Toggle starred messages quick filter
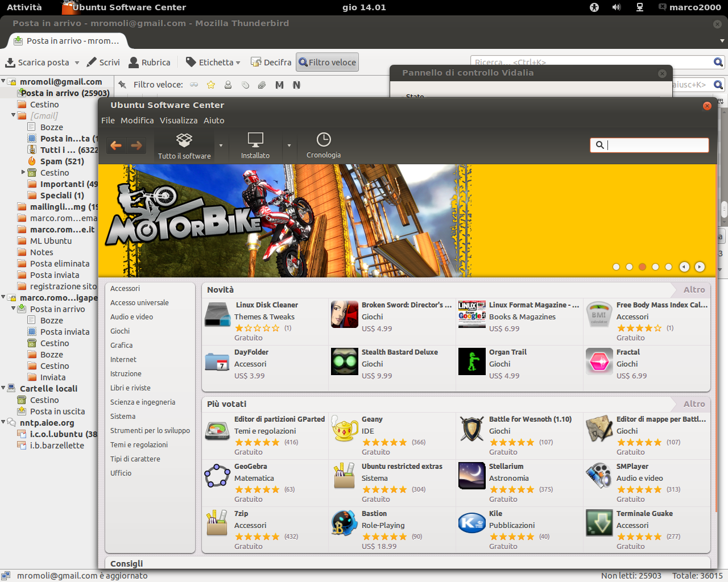The height and width of the screenshot is (582, 728). click(x=211, y=85)
